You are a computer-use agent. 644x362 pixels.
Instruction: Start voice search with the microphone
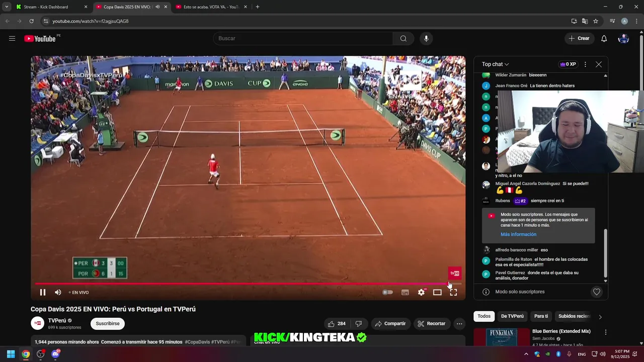426,38
